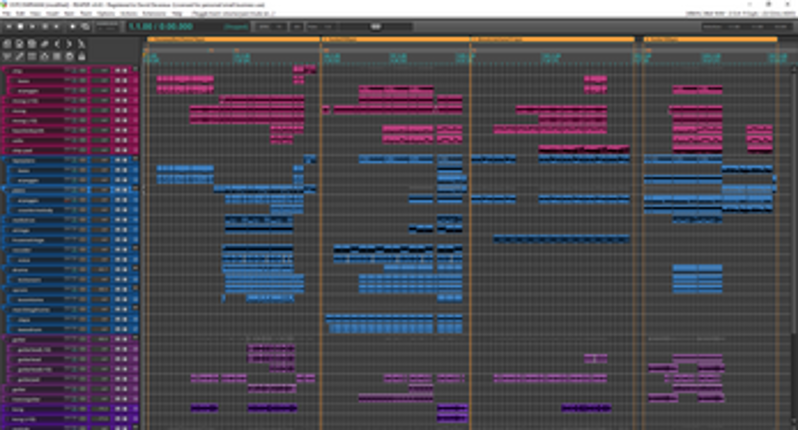Click the green time position display
This screenshot has height=430, width=798.
[160, 26]
